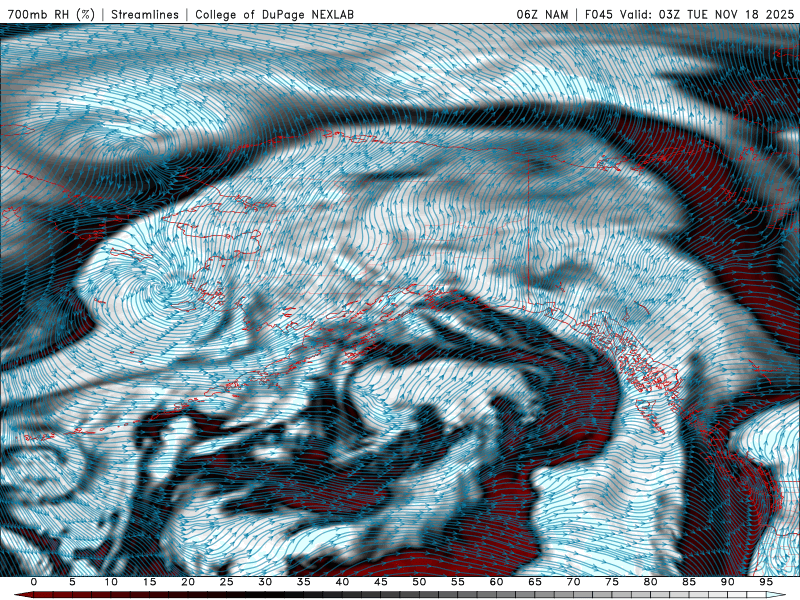Click the colorbar label '50'
The height and width of the screenshot is (600, 800).
419,582
